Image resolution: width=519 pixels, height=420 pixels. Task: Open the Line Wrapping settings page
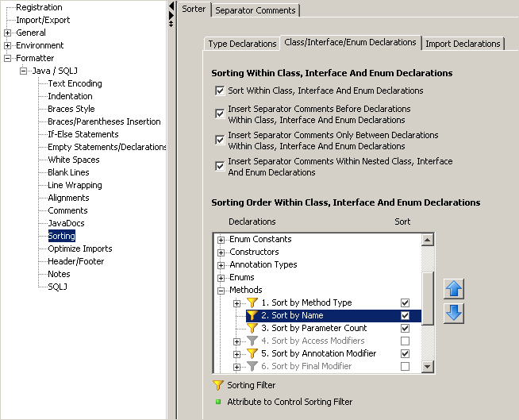pos(75,185)
